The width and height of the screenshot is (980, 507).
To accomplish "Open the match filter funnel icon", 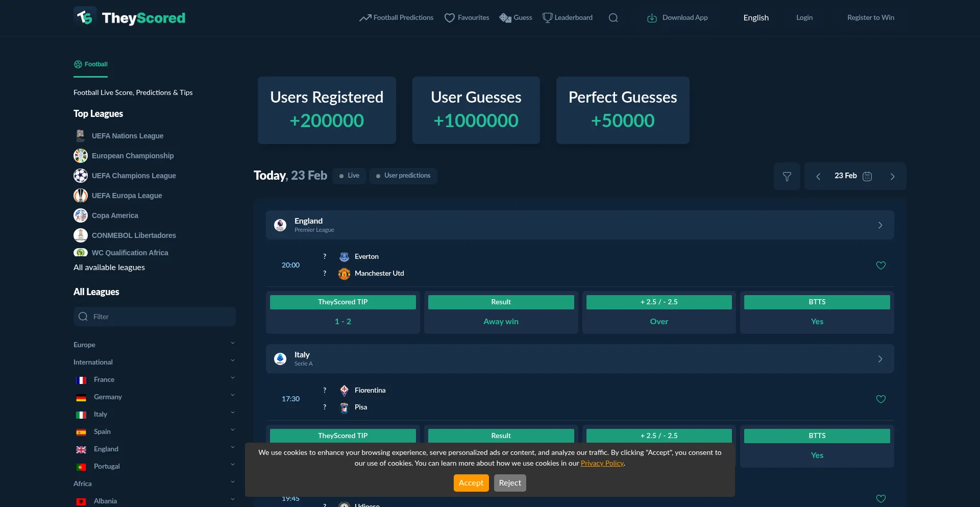I will [x=787, y=176].
